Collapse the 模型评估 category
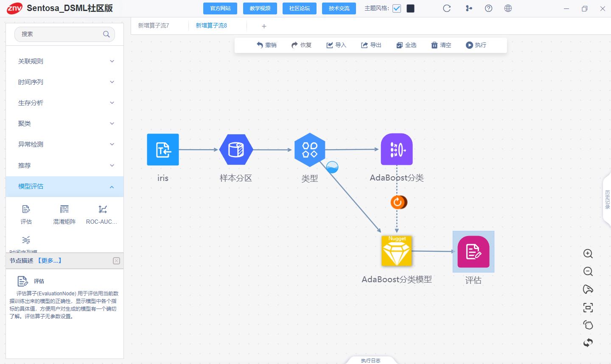The height and width of the screenshot is (364, 611). point(64,186)
